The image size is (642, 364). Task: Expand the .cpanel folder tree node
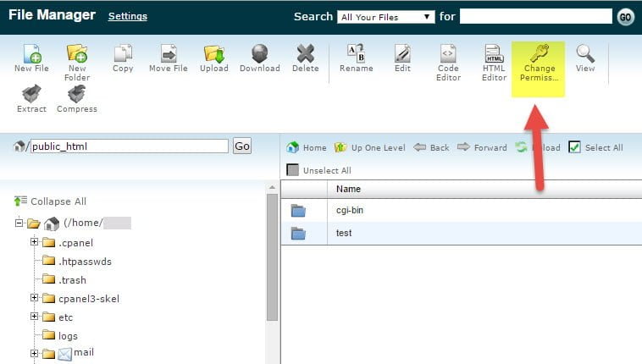tap(35, 243)
